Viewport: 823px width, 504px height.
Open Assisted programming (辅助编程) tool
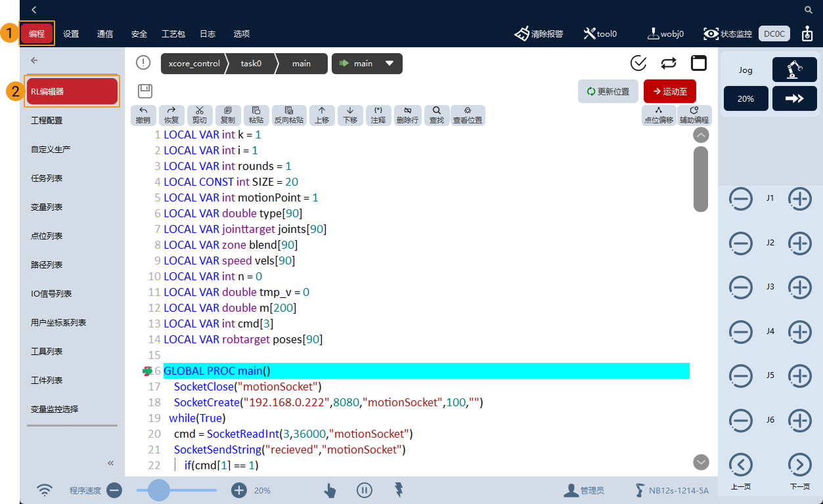point(694,115)
